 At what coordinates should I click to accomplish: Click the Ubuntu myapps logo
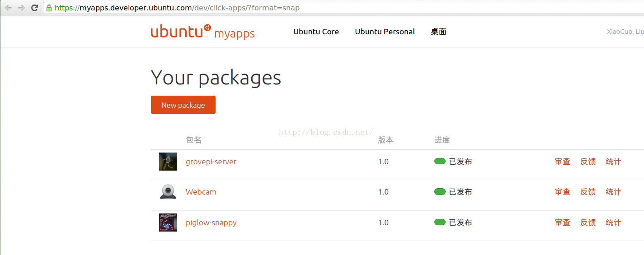203,32
